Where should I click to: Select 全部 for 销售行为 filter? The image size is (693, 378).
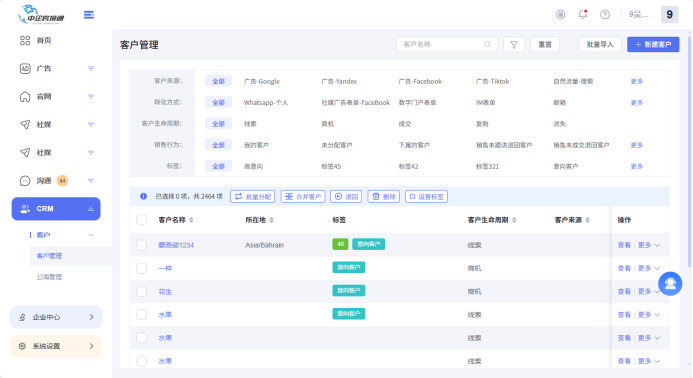click(218, 145)
